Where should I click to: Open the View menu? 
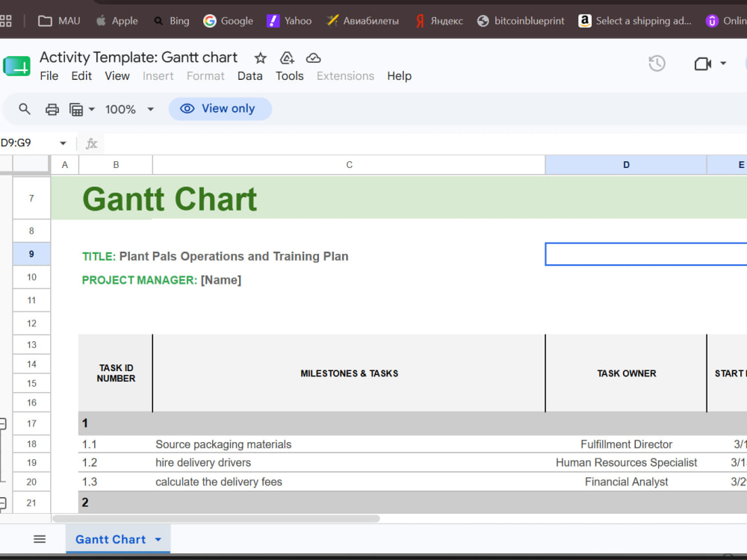(117, 75)
